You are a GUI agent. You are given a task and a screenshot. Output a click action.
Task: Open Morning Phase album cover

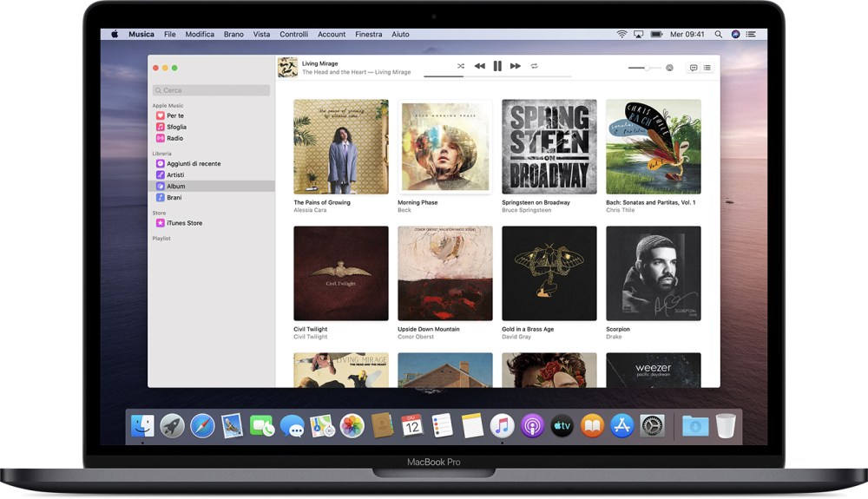pos(445,147)
